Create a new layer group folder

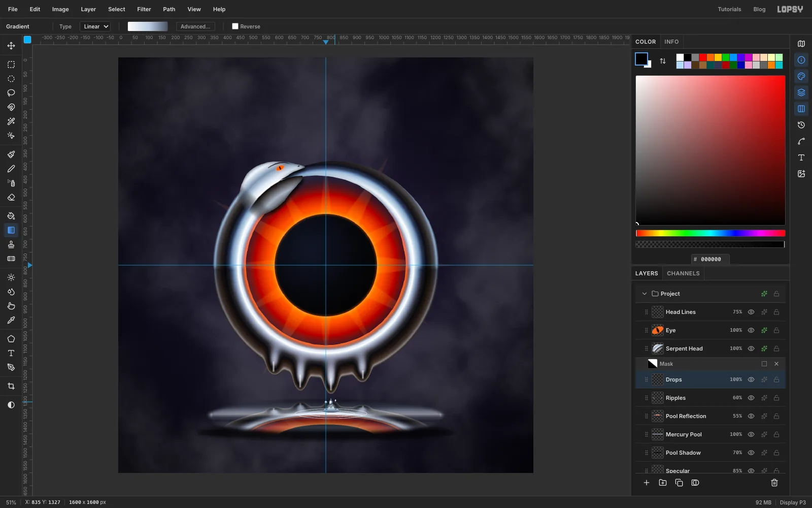pyautogui.click(x=663, y=483)
